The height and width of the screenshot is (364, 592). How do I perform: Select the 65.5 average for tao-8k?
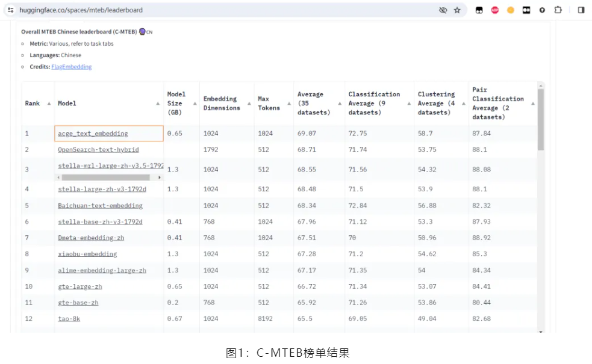click(x=305, y=319)
